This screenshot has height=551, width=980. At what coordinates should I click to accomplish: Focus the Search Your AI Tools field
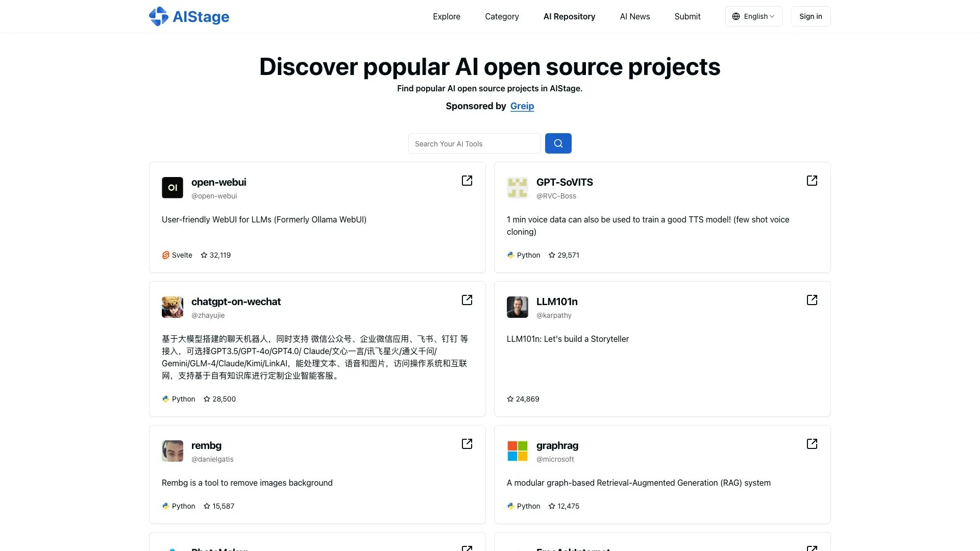click(474, 144)
